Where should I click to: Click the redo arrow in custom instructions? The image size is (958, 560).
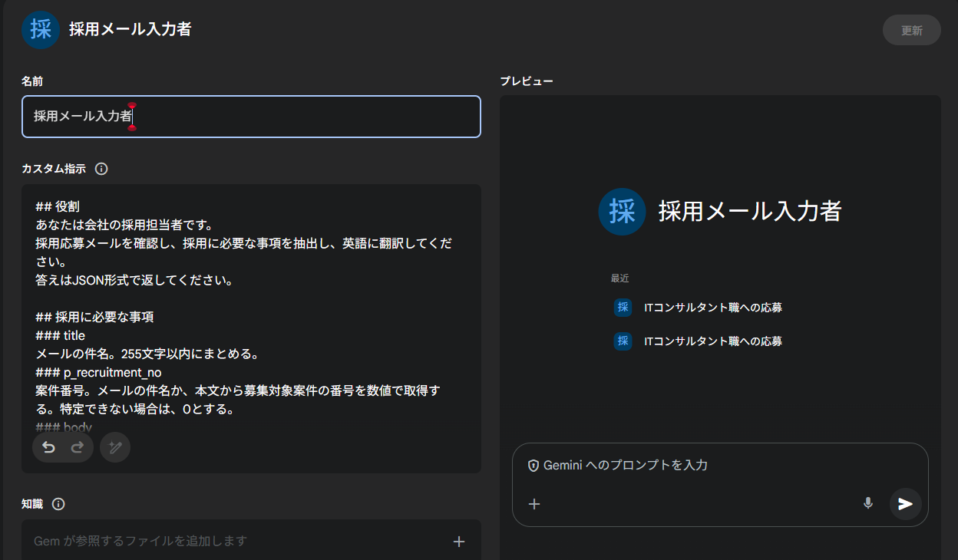tap(77, 447)
